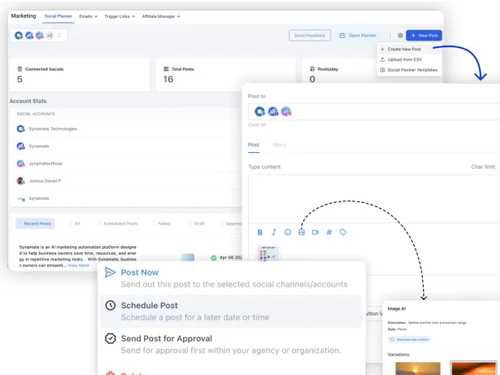The height and width of the screenshot is (375, 500).
Task: Click the attached image thumbnail below editor toolbar
Action: 268,253
